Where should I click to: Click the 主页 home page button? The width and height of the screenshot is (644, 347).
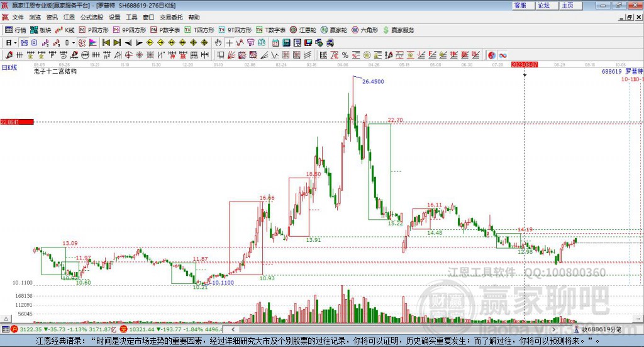pos(571,5)
